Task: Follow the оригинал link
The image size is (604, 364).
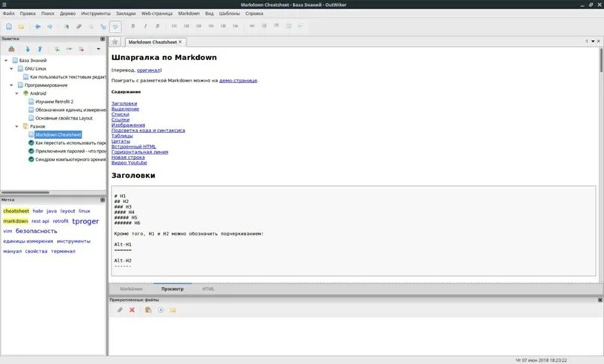Action: tap(148, 70)
